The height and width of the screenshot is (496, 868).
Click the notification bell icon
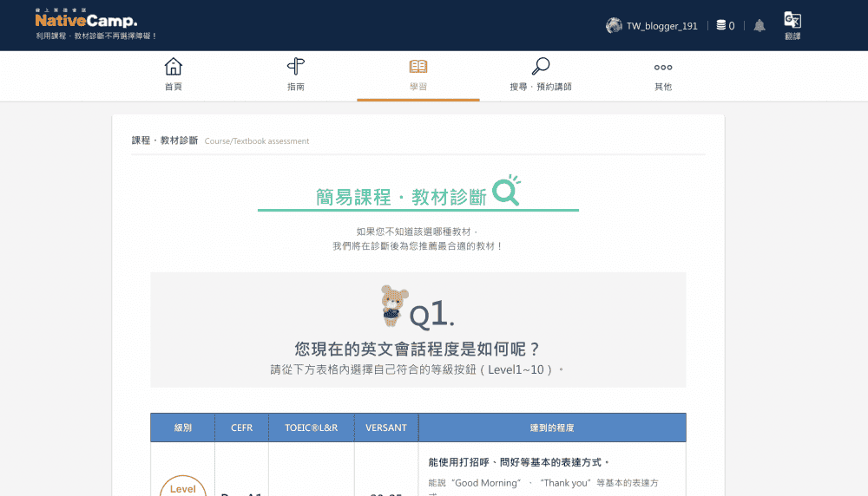coord(759,25)
